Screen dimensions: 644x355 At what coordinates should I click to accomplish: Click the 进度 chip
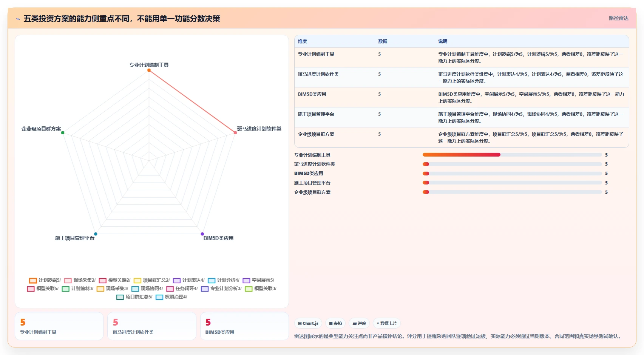[359, 323]
